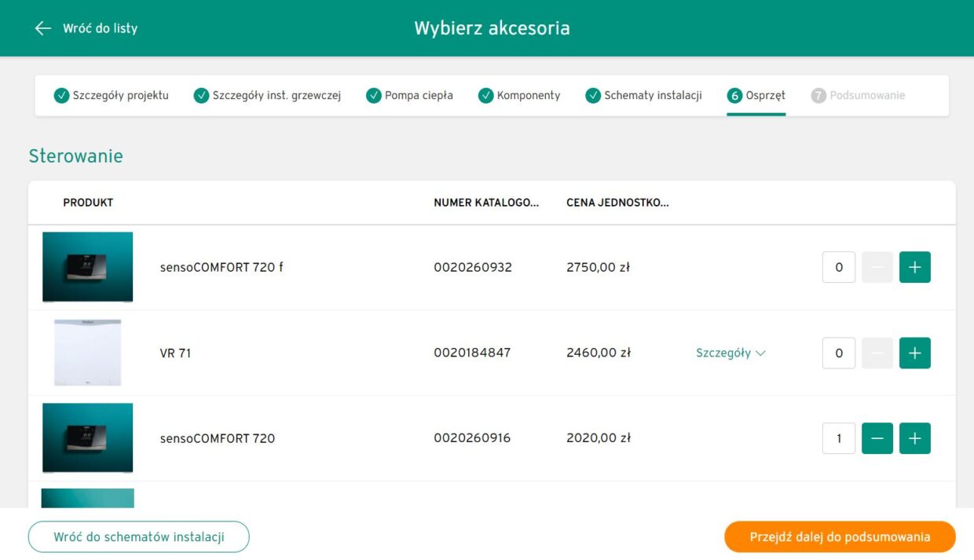
Task: Go to Szczegóły inst. grzewczej step
Action: (267, 96)
